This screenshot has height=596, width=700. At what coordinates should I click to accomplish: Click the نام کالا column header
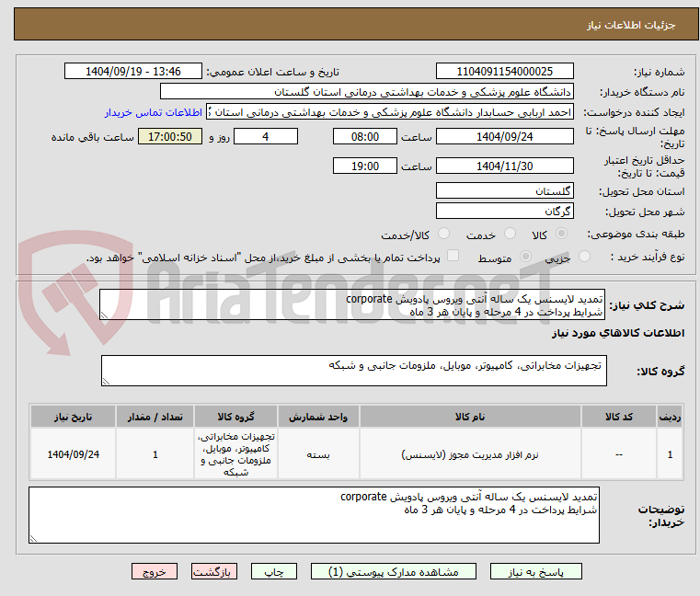pos(470,417)
